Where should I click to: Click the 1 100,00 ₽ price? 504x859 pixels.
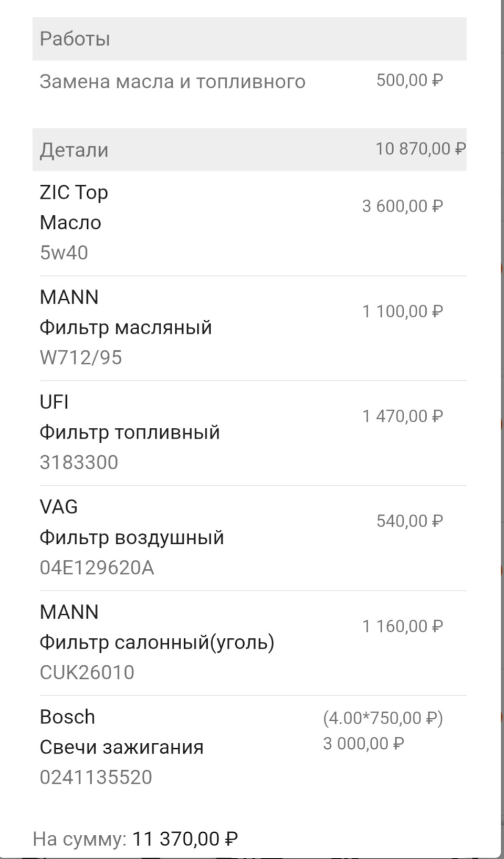click(402, 311)
